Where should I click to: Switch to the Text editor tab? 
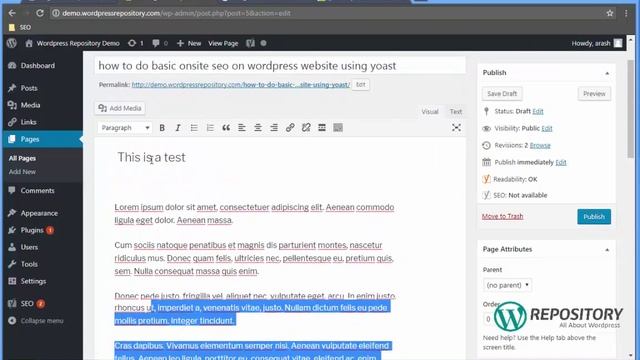456,111
